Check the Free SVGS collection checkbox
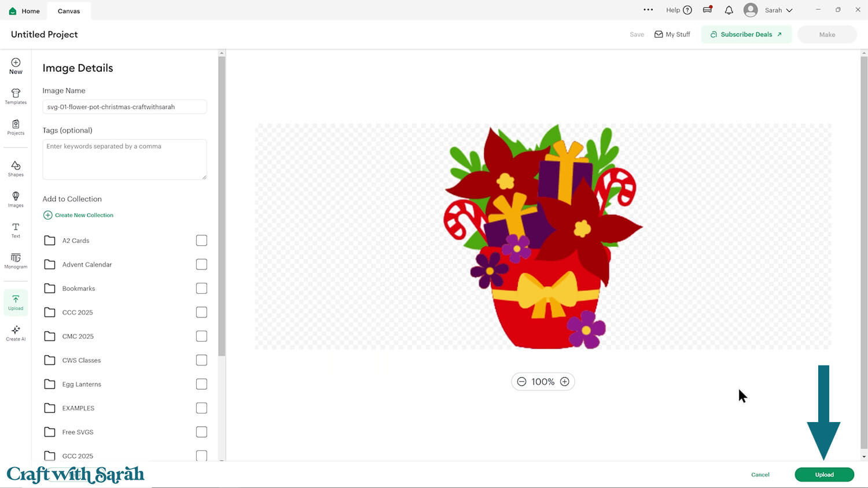The width and height of the screenshot is (868, 488). (x=201, y=432)
